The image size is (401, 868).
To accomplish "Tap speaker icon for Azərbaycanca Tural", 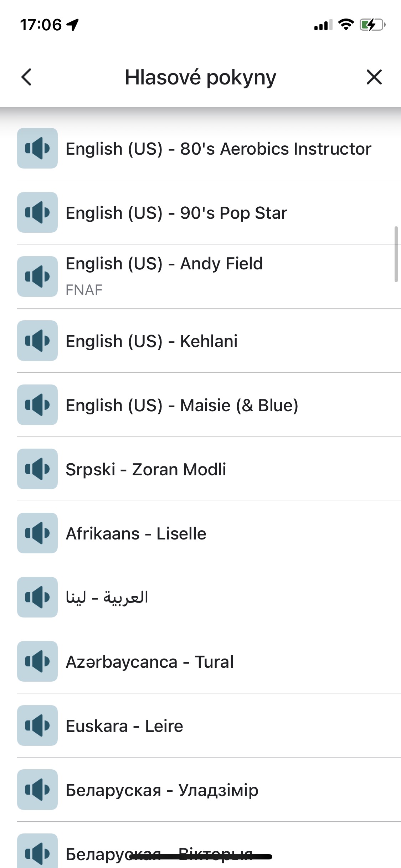I will click(x=37, y=661).
